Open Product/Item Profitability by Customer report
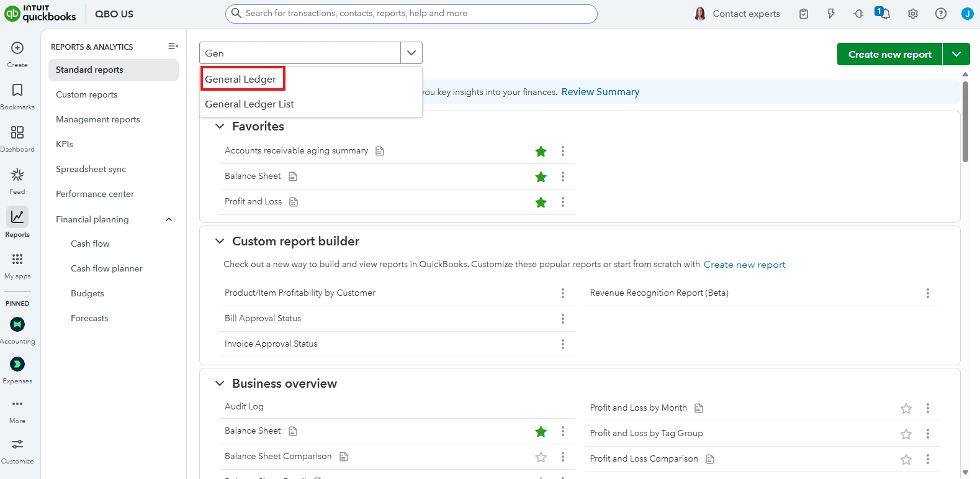 click(300, 293)
